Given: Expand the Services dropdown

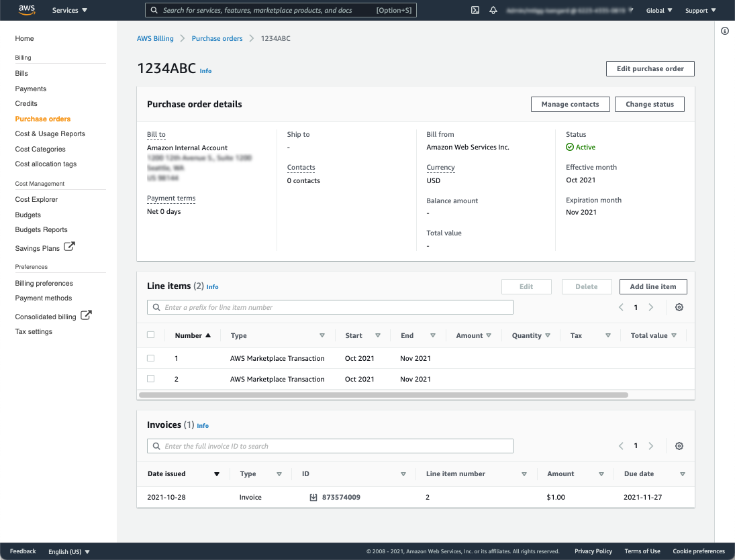Looking at the screenshot, I should [x=69, y=10].
